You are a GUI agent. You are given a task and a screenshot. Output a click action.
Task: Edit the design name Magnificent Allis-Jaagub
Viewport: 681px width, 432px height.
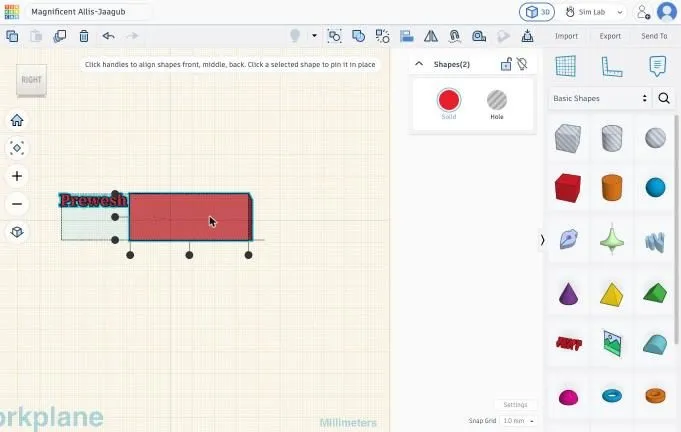point(78,12)
